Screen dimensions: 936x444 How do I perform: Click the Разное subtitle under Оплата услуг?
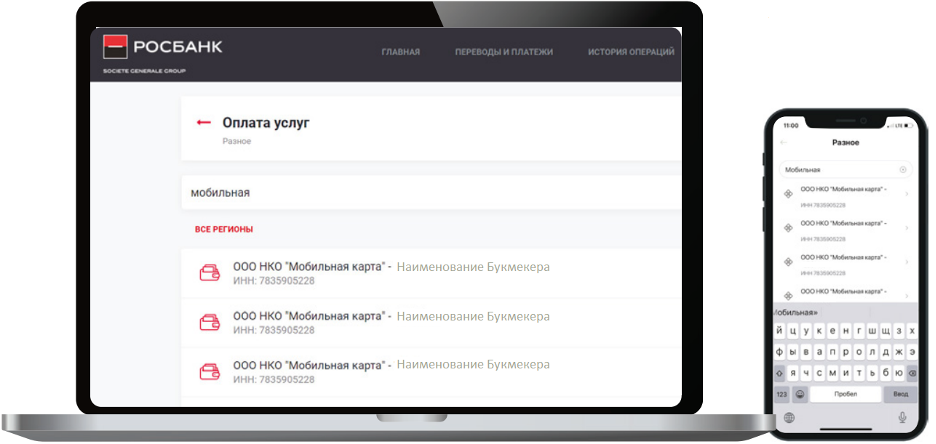click(237, 141)
